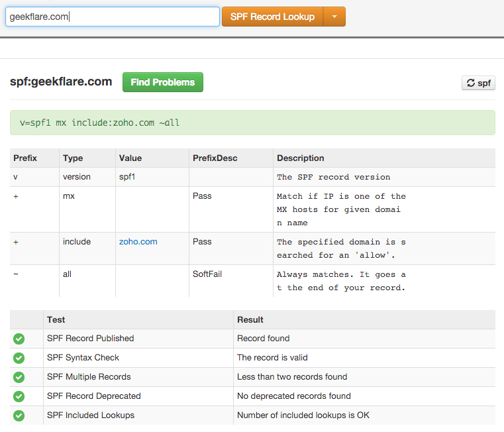This screenshot has height=432, width=504.
Task: Click the Type column header
Action: pyautogui.click(x=73, y=158)
